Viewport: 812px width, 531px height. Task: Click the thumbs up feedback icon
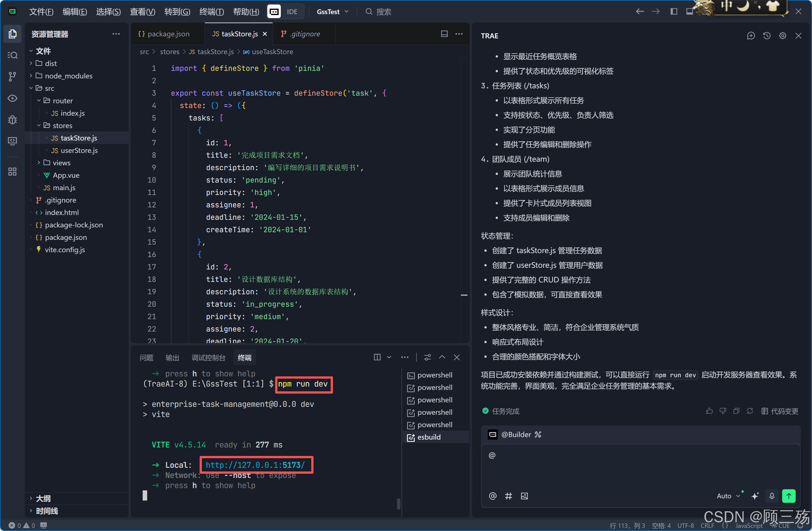click(709, 411)
